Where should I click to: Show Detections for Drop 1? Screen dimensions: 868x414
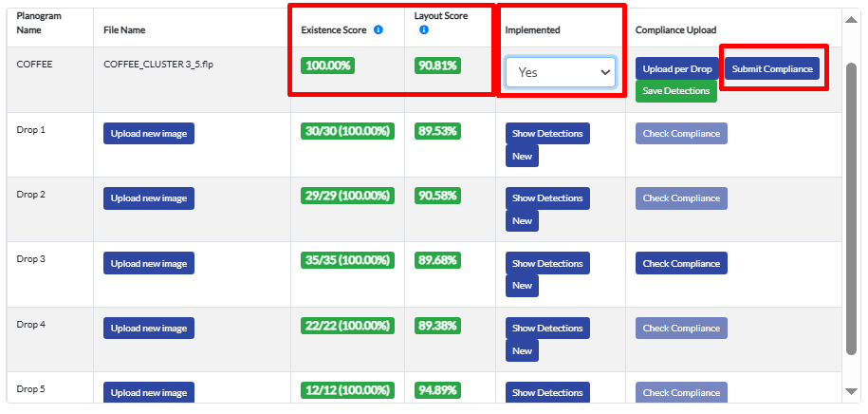point(547,134)
